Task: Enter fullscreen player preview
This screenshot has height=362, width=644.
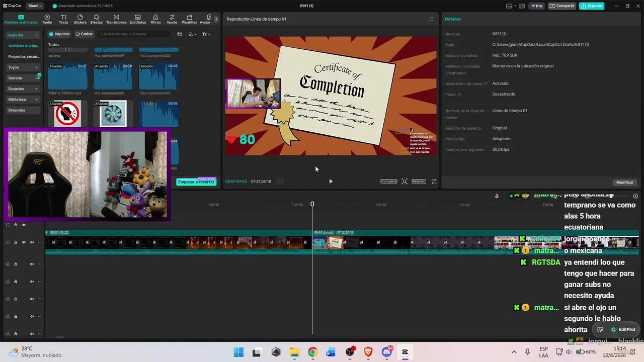Action: tap(434, 182)
